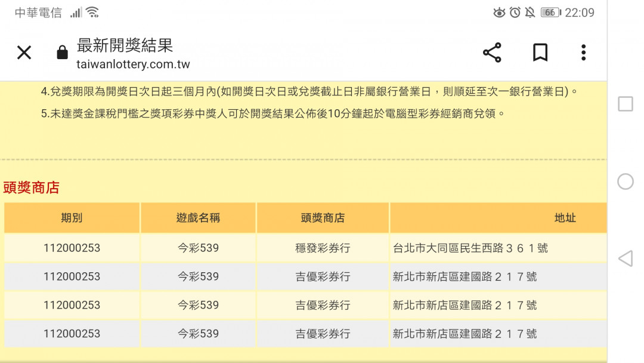Tap the WiFi status icon

(93, 13)
